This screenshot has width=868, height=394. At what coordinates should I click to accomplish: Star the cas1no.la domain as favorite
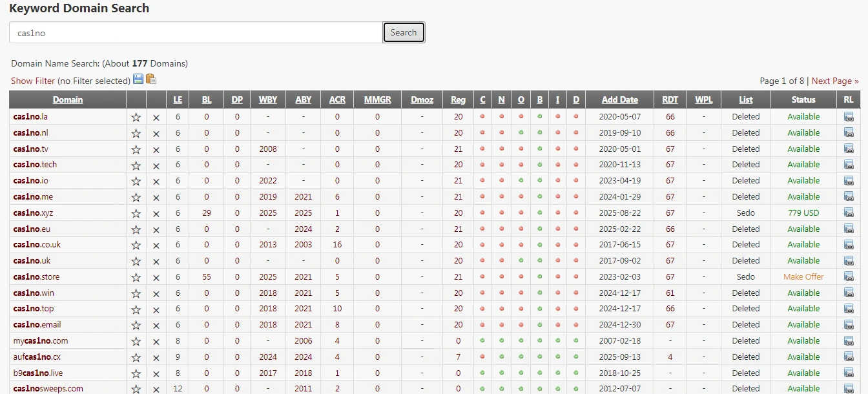pyautogui.click(x=136, y=118)
